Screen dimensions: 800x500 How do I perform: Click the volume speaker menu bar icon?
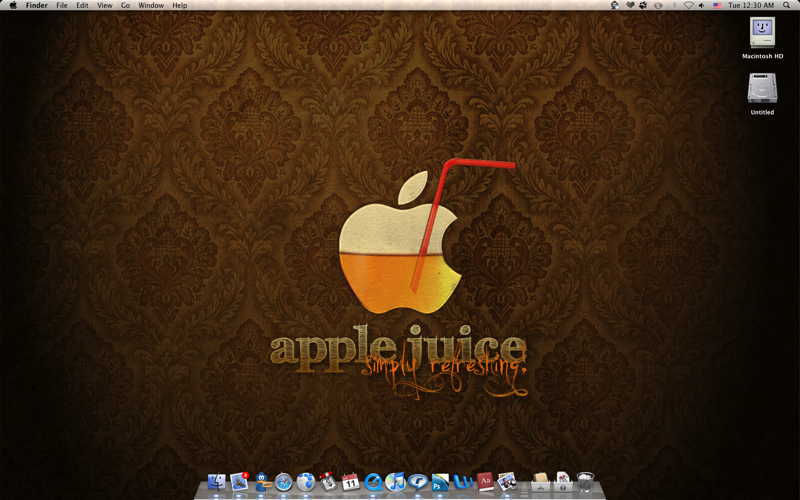click(702, 5)
